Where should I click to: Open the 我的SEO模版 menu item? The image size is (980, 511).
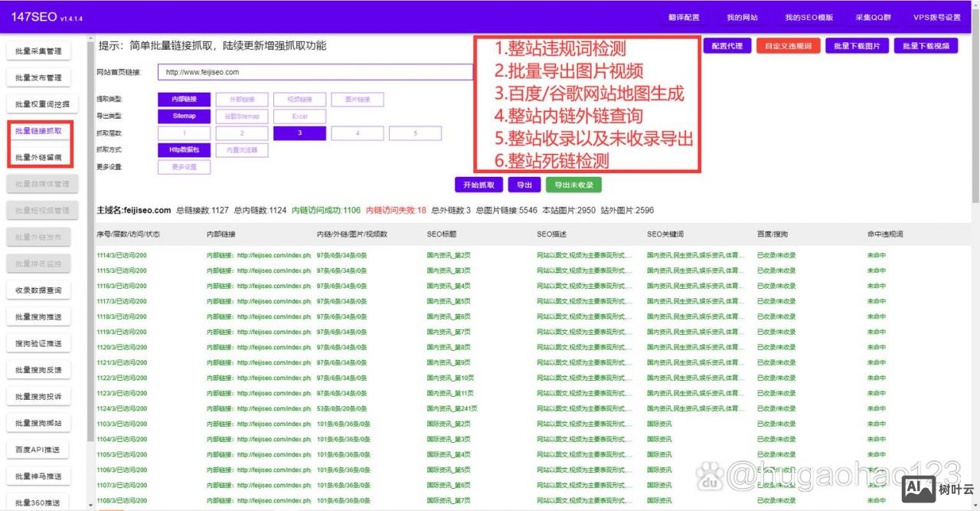coord(808,17)
